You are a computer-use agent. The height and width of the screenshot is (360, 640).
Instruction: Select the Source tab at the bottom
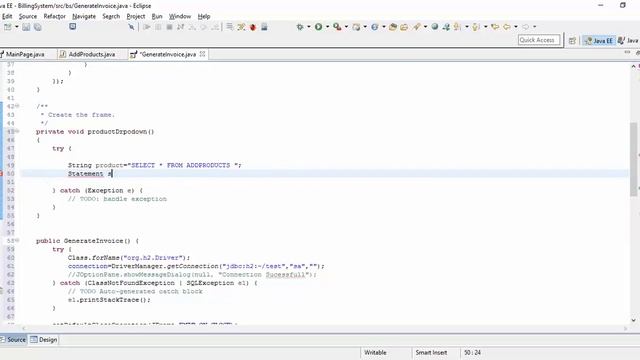click(x=13, y=340)
